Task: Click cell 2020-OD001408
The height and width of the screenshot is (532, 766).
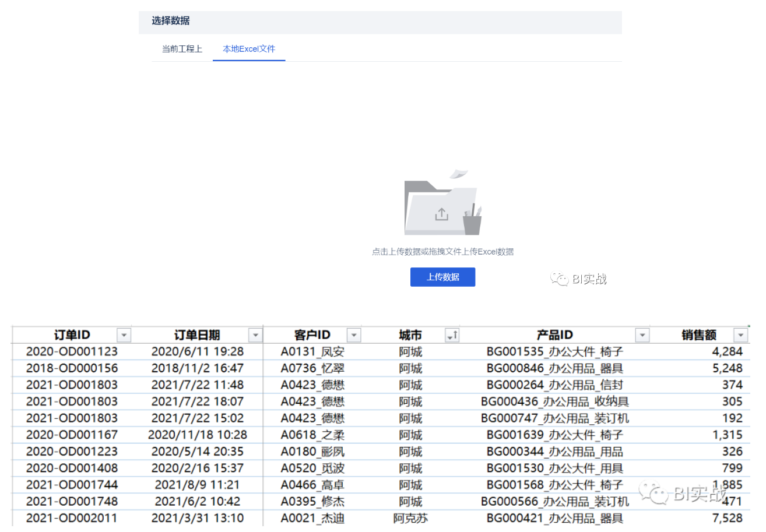Action: click(x=72, y=468)
